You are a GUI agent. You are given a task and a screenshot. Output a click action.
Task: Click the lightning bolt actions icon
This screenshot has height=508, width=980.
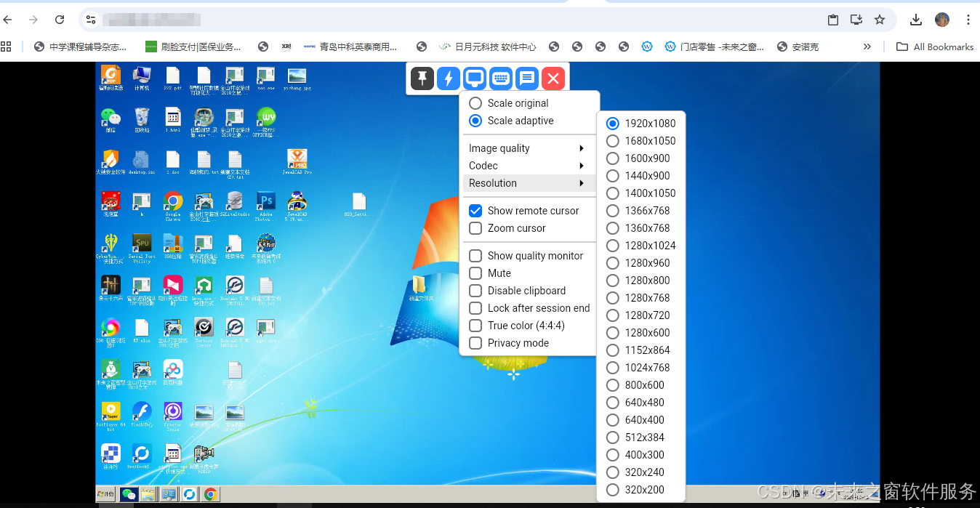click(449, 78)
